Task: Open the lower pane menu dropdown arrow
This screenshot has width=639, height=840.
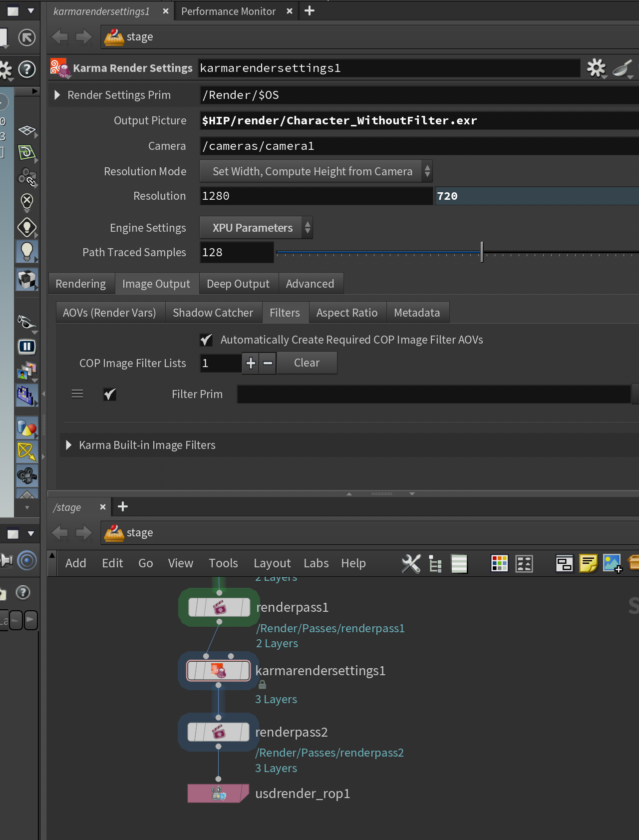Action: pos(31,533)
